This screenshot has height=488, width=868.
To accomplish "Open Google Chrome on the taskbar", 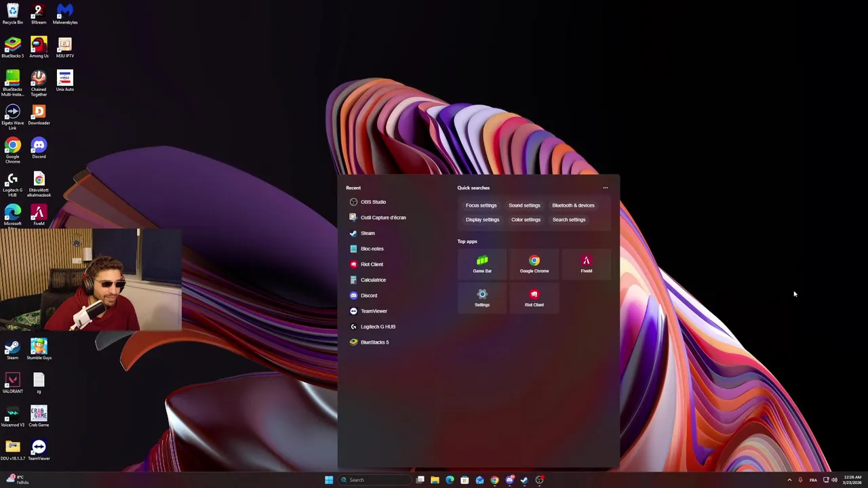I will [x=494, y=480].
